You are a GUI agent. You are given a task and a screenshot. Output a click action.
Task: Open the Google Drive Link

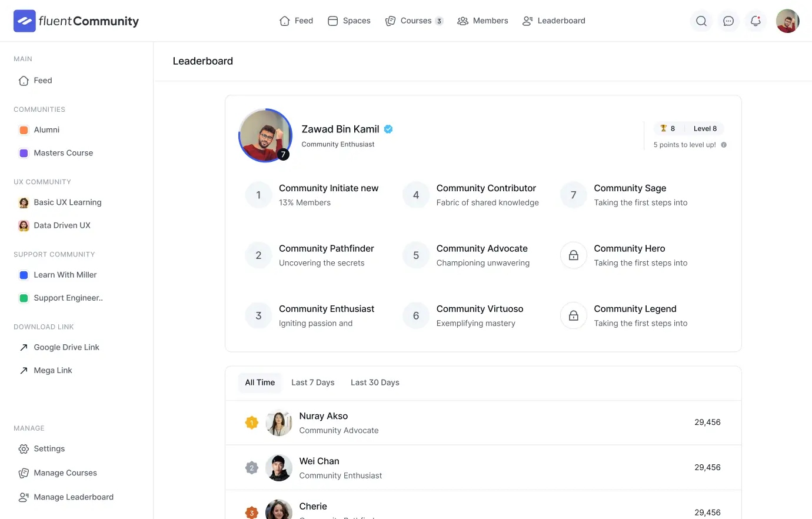click(66, 347)
